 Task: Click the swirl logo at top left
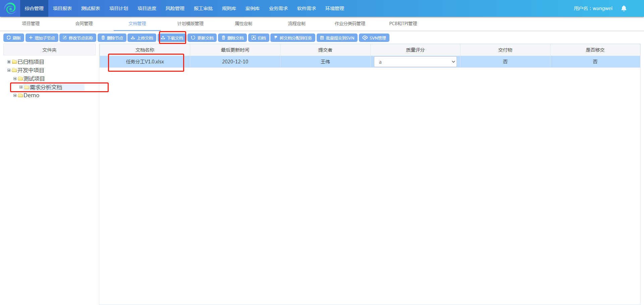coord(10,8)
